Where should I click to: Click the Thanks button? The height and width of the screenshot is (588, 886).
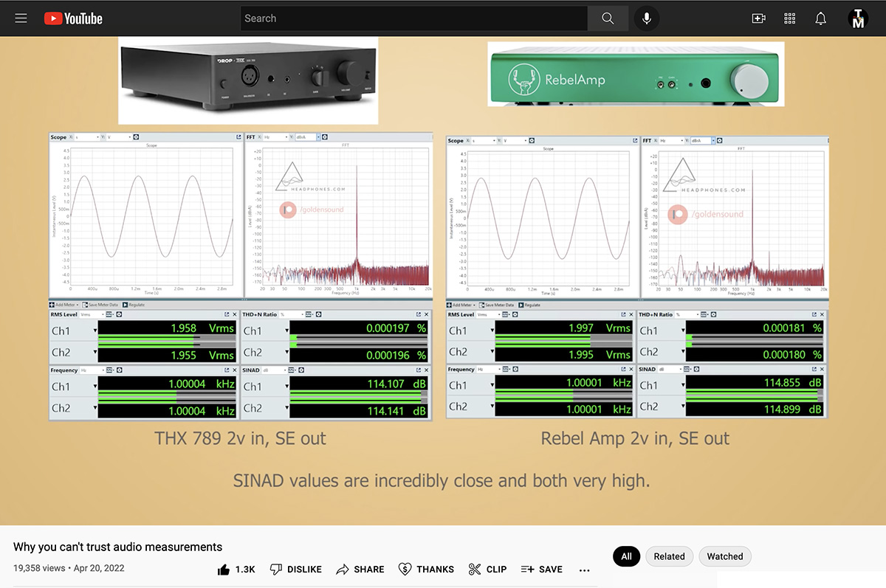tap(426, 569)
